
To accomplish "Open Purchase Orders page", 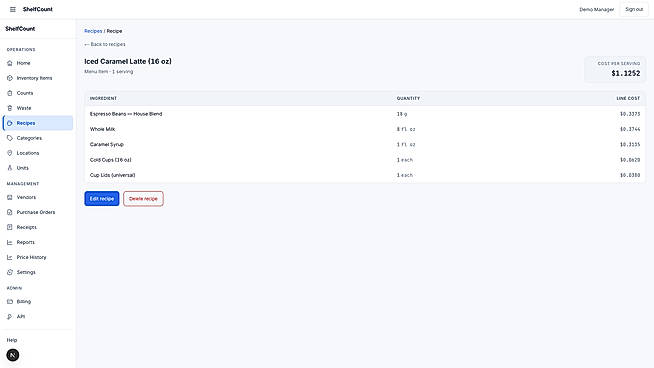I will [38, 212].
